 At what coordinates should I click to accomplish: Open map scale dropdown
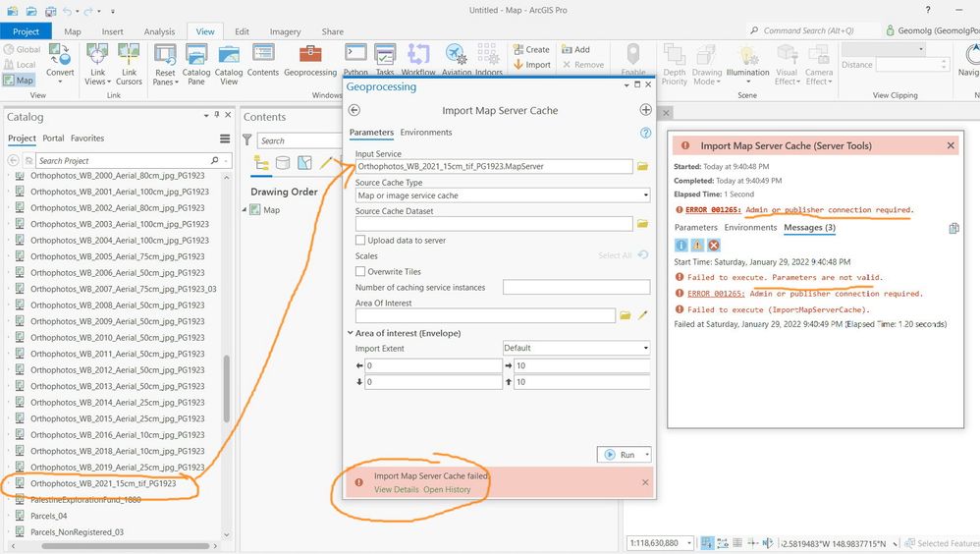[689, 543]
